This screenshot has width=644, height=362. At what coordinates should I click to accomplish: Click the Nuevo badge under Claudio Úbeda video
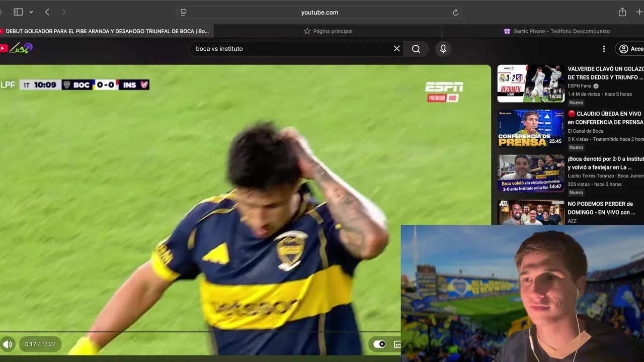[x=576, y=147]
